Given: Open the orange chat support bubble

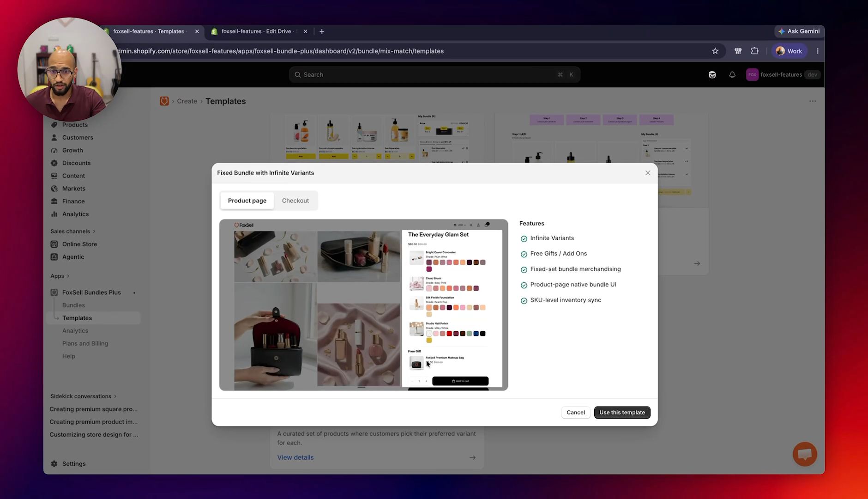Looking at the screenshot, I should 805,454.
